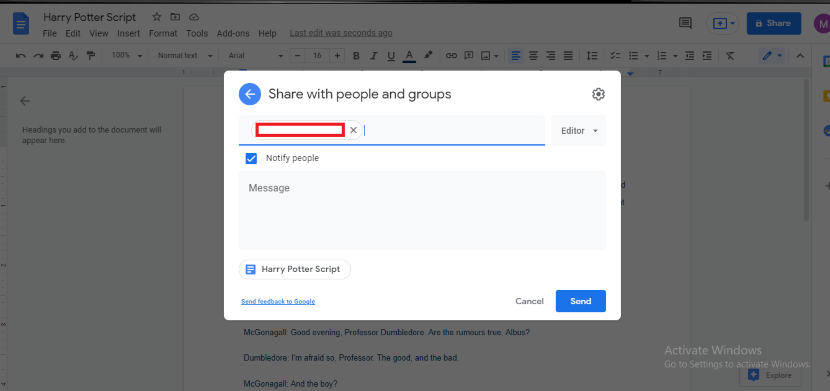The width and height of the screenshot is (830, 391).
Task: Open the View menu
Action: point(98,33)
